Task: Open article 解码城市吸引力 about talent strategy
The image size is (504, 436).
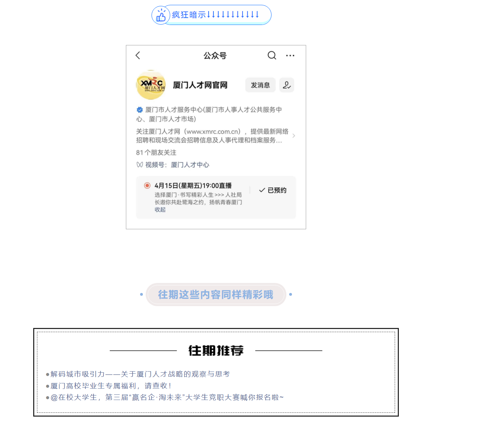Action: (140, 374)
